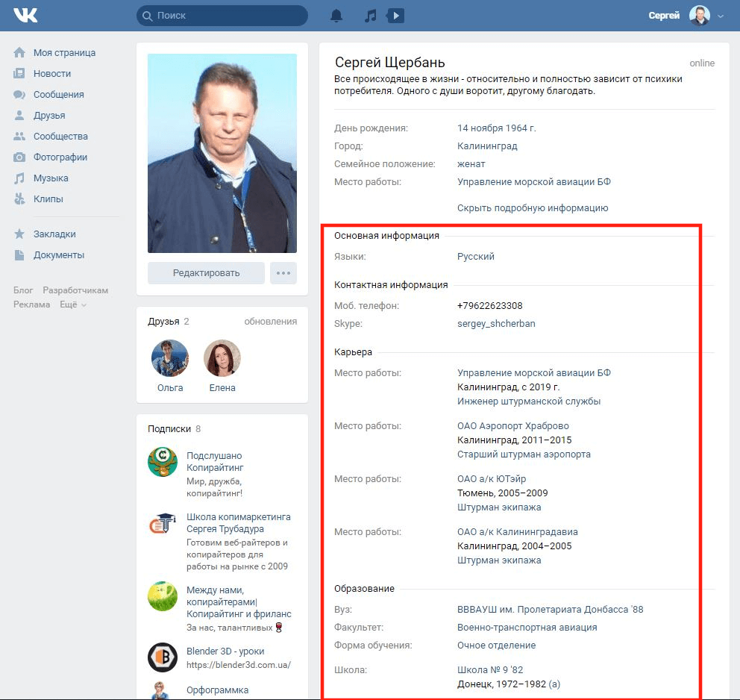This screenshot has width=740, height=700.
Task: Click in the Поиск search field
Action: tap(224, 16)
